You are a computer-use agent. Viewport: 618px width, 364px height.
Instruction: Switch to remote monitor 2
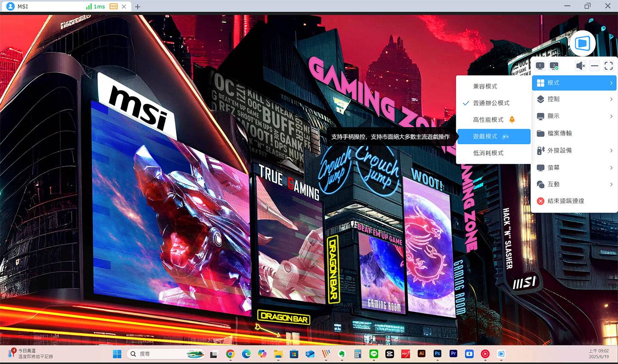[554, 66]
